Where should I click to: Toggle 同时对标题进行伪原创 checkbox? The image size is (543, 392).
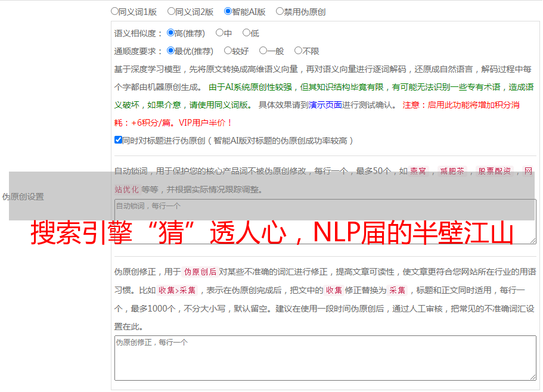(118, 140)
